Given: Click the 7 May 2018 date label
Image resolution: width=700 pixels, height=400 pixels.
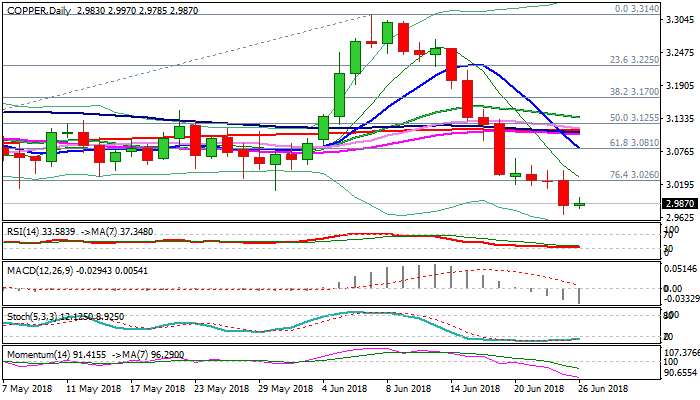Looking at the screenshot, I should coord(29,388).
